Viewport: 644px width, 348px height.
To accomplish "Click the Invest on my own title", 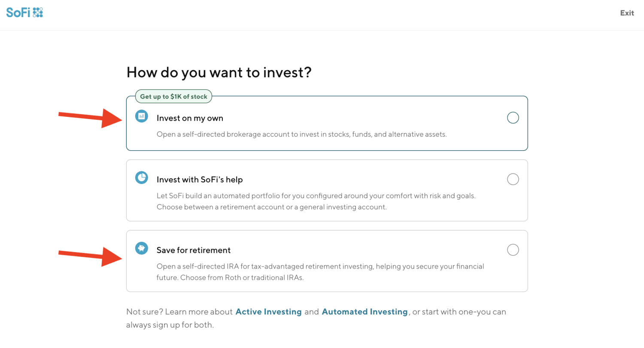I will (x=190, y=118).
